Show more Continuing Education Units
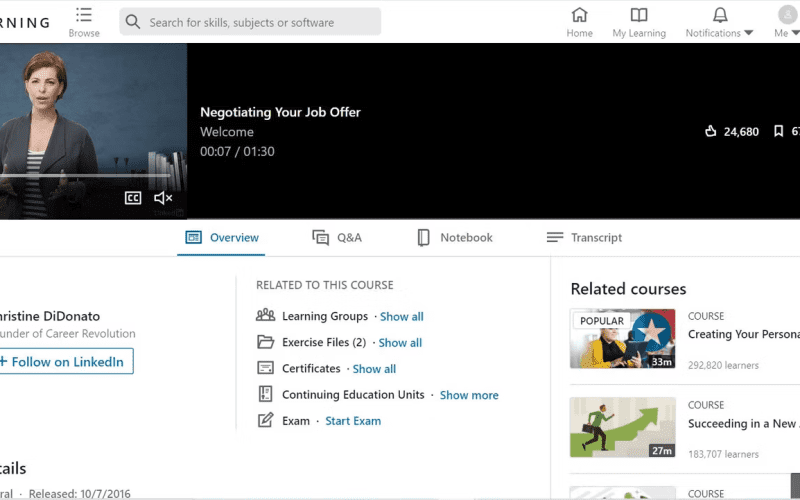The width and height of the screenshot is (800, 500). click(469, 395)
